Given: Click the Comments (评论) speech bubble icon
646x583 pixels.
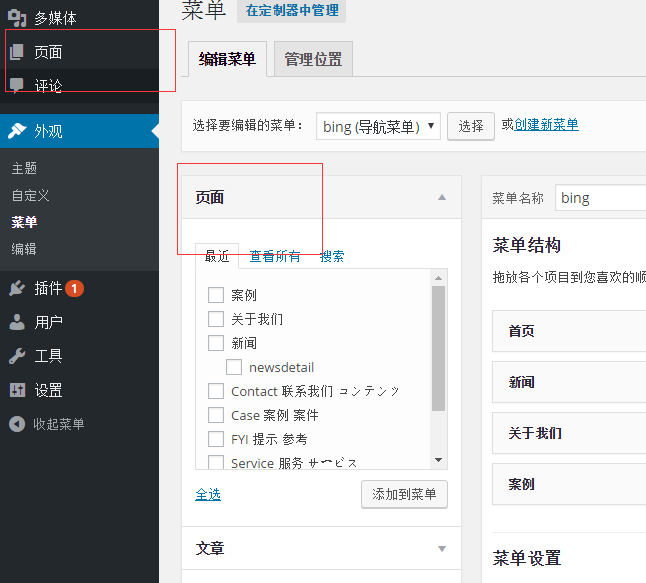Looking at the screenshot, I should (x=16, y=85).
